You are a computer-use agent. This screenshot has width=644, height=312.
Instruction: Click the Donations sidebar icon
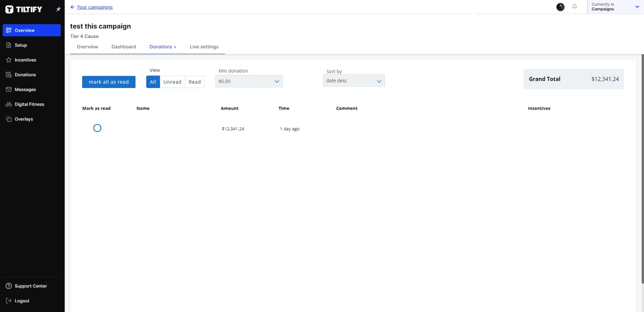pos(9,75)
